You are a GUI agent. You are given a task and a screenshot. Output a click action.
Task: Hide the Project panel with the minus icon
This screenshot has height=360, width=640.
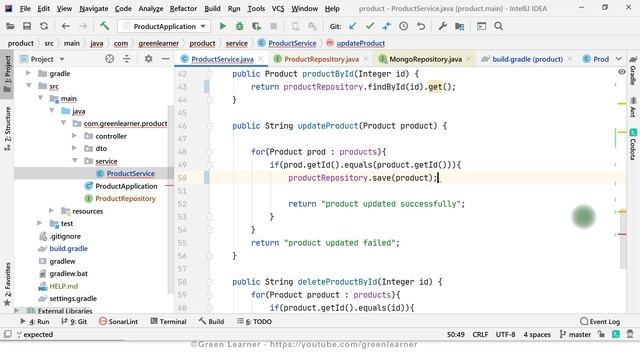pyautogui.click(x=165, y=59)
